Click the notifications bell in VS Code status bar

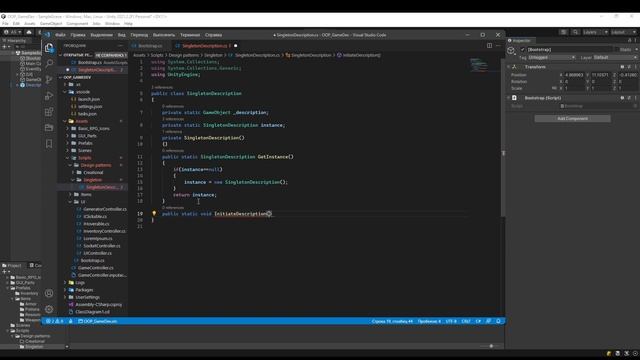pyautogui.click(x=498, y=321)
